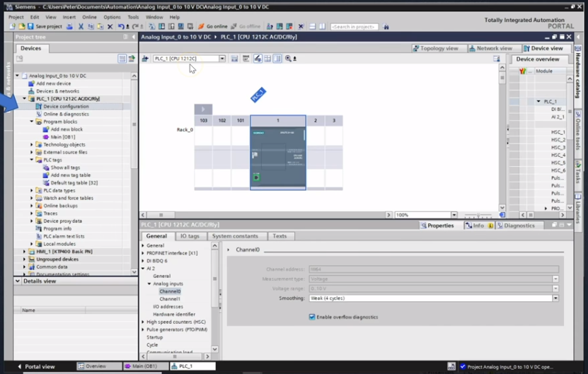The height and width of the screenshot is (374, 588).
Task: Expand rack slots with the arrow button above slot 103
Action: coord(203,110)
